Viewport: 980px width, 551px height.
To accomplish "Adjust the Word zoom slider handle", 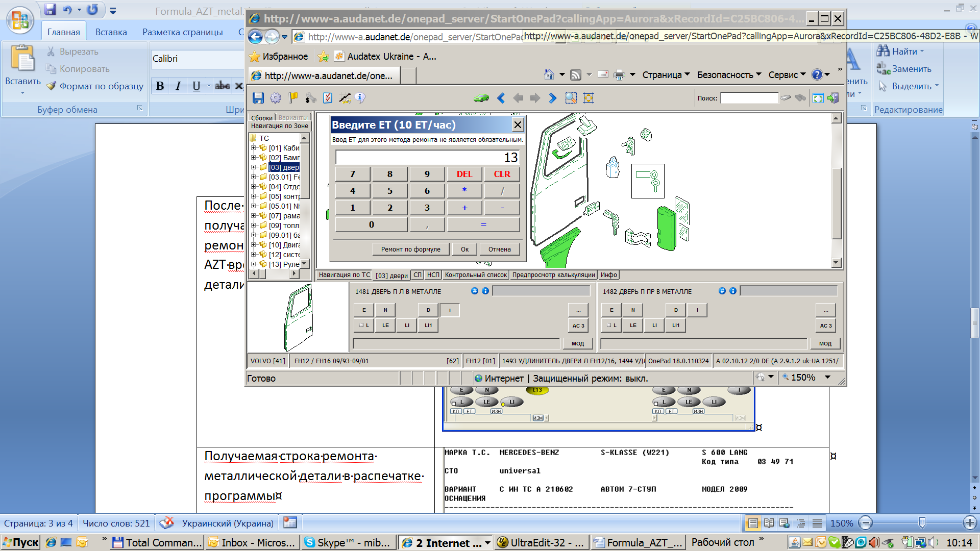I will [x=922, y=523].
